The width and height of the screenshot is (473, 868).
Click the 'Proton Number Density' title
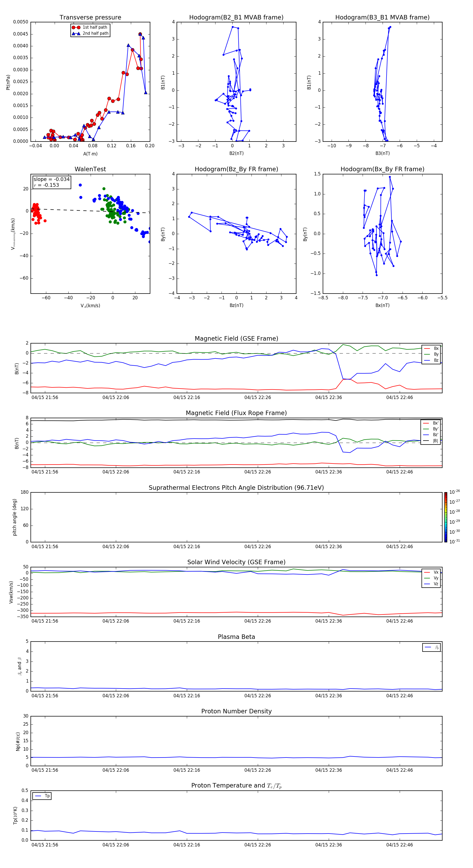[x=236, y=711]
